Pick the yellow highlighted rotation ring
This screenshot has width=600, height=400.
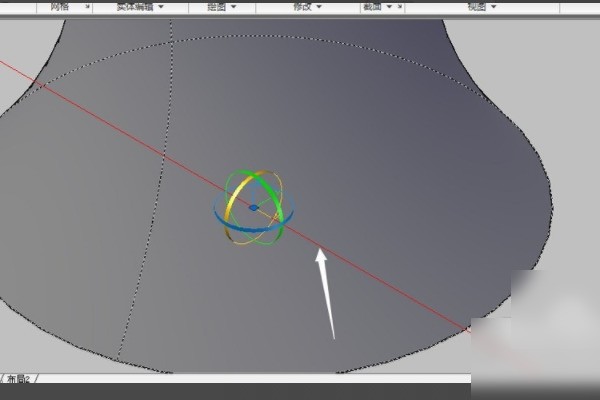[x=230, y=205]
